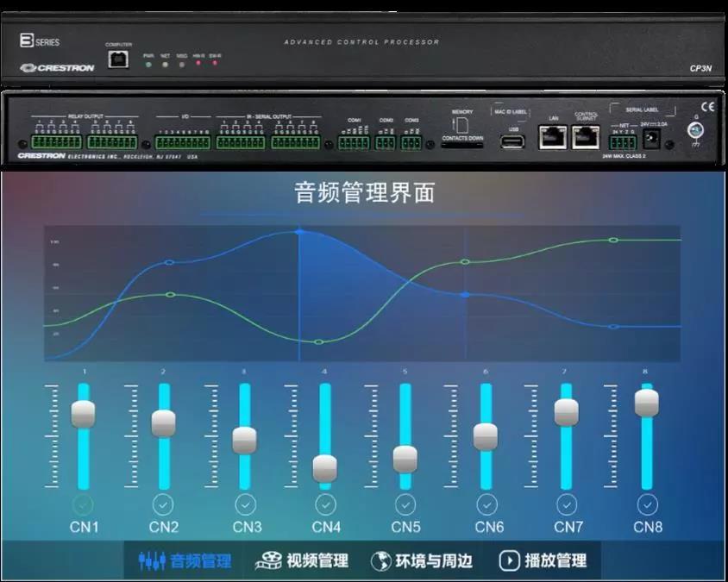This screenshot has height=582, width=728.
Task: Click the MSG indicator LED
Action: 181,65
